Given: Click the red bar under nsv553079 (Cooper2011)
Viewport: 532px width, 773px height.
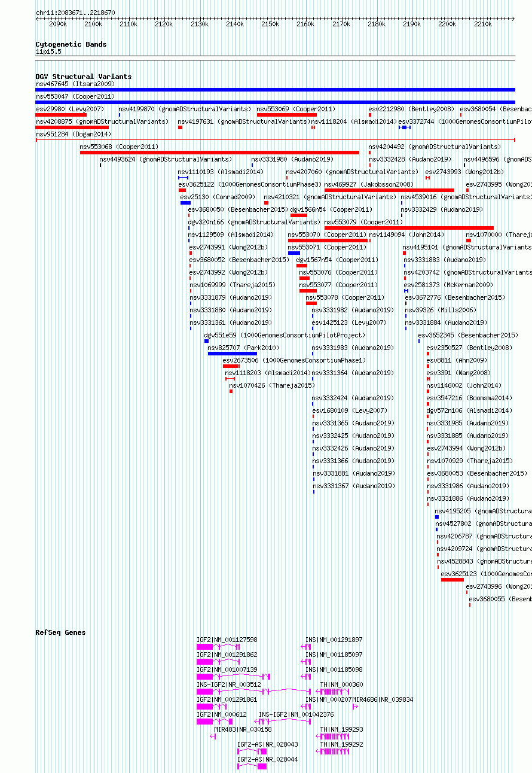Looking at the screenshot, I should pyautogui.click(x=409, y=228).
